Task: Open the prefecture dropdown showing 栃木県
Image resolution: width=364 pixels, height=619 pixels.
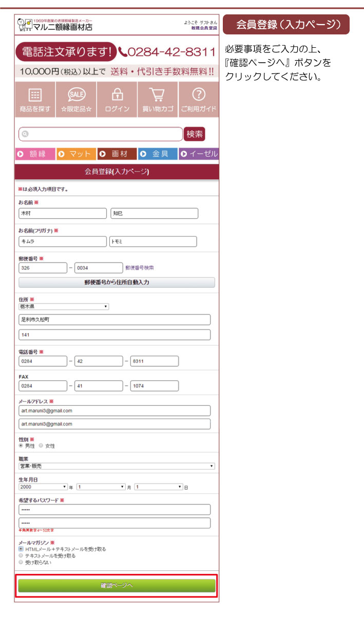Action: (64, 307)
